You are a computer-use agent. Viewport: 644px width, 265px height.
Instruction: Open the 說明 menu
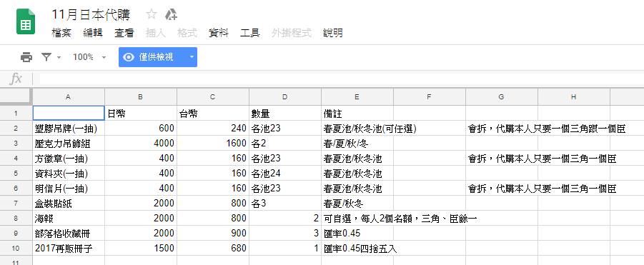point(333,34)
